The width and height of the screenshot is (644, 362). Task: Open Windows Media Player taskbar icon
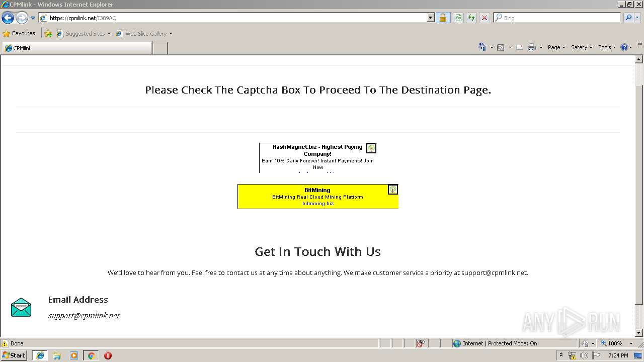coord(74,355)
